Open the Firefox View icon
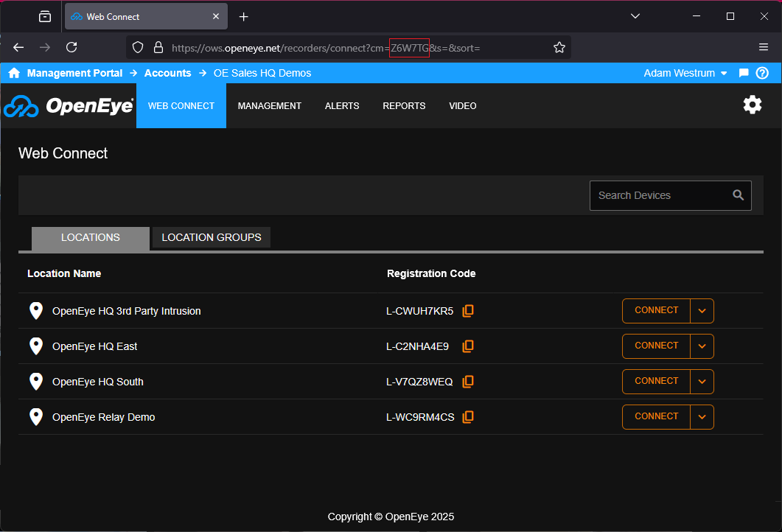Image resolution: width=782 pixels, height=532 pixels. click(x=45, y=16)
